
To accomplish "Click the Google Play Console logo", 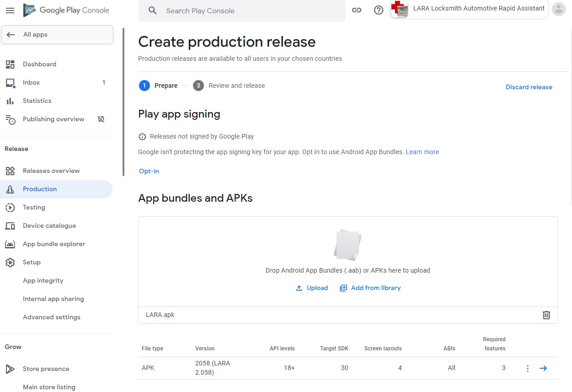I will coord(66,10).
